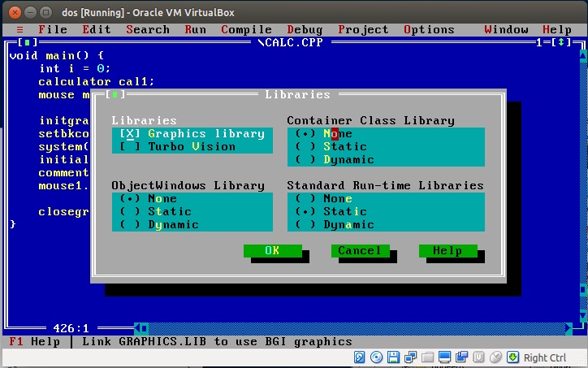Click the VirtualBox mouse integration icon
This screenshot has height=368, width=588.
click(x=495, y=357)
